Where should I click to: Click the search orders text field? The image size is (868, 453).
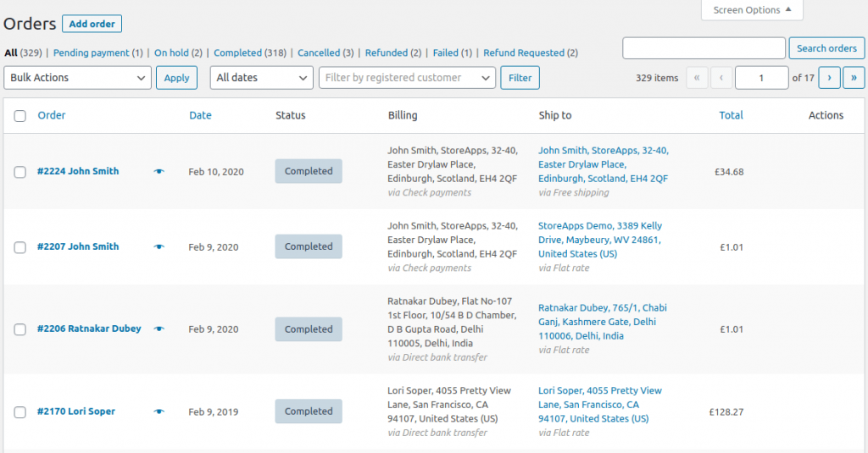(704, 48)
